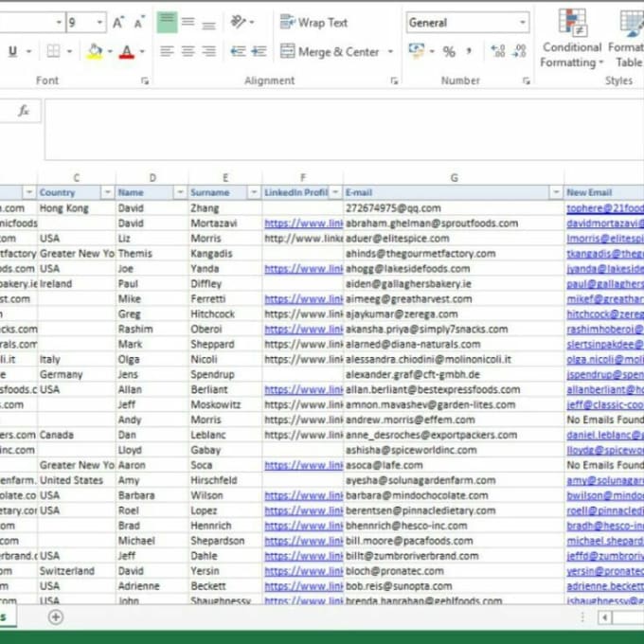Open the Surname column filter
The width and height of the screenshot is (644, 644).
(254, 192)
